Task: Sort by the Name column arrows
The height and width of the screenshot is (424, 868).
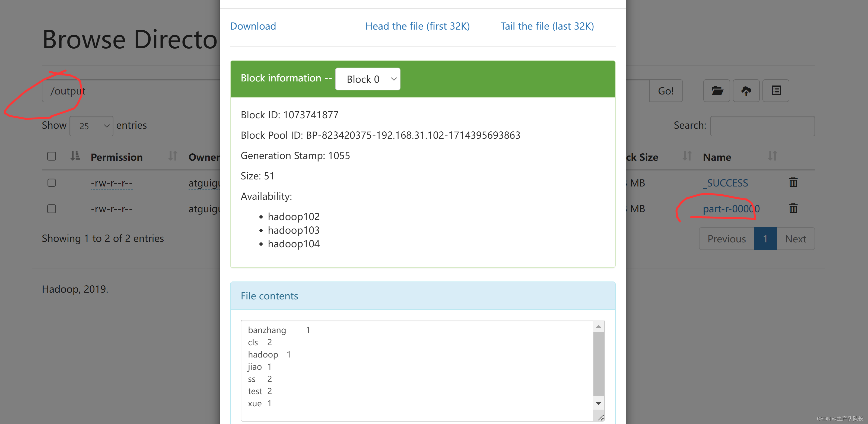Action: (x=772, y=156)
